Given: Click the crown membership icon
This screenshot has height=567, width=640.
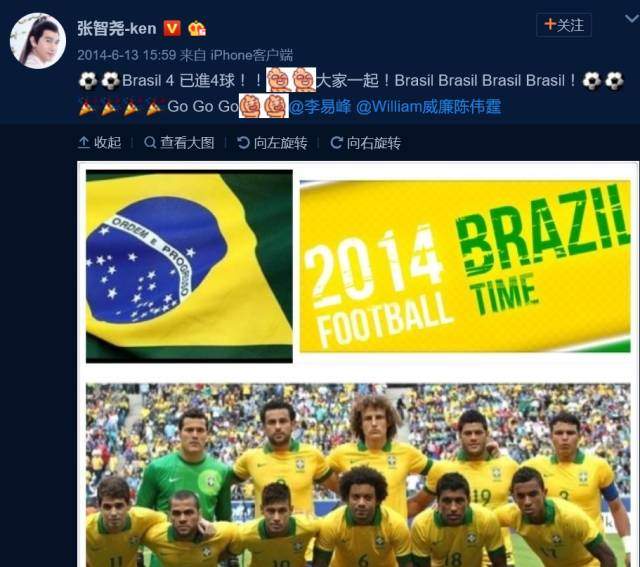Looking at the screenshot, I should click(197, 29).
